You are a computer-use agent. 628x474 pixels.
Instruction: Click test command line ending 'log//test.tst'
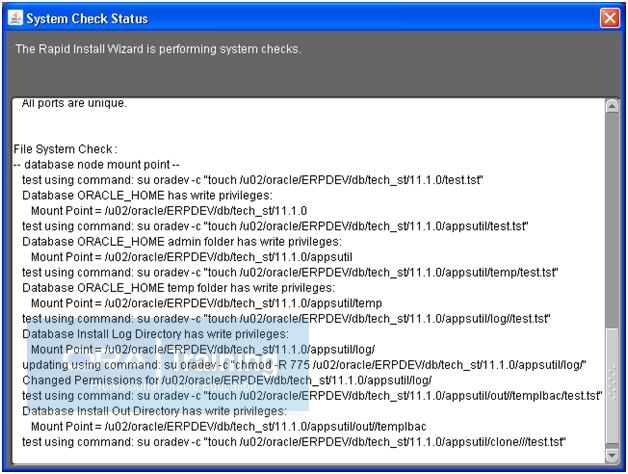(x=286, y=319)
